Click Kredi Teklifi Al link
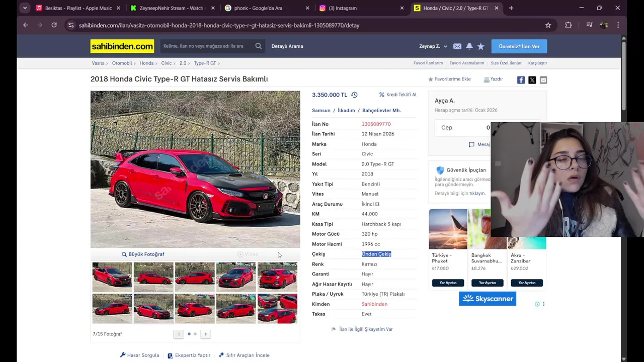644x362 pixels. pyautogui.click(x=398, y=95)
